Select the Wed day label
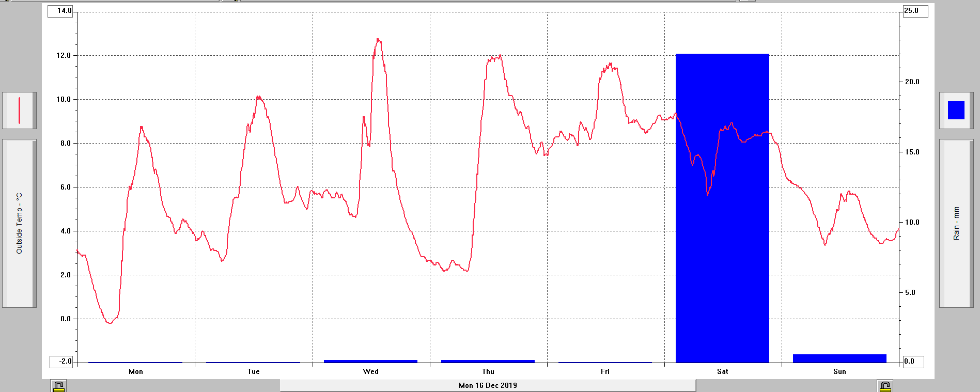This screenshot has width=980, height=392. [370, 371]
